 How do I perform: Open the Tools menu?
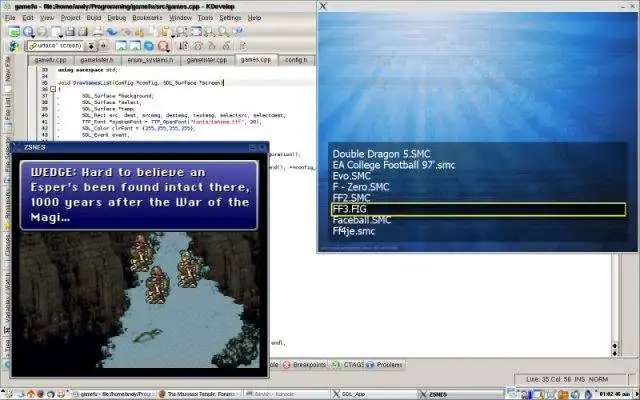tap(205, 18)
